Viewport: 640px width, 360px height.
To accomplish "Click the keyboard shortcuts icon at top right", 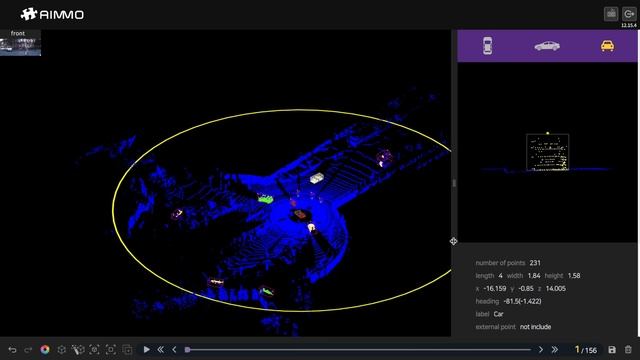I will coord(611,14).
